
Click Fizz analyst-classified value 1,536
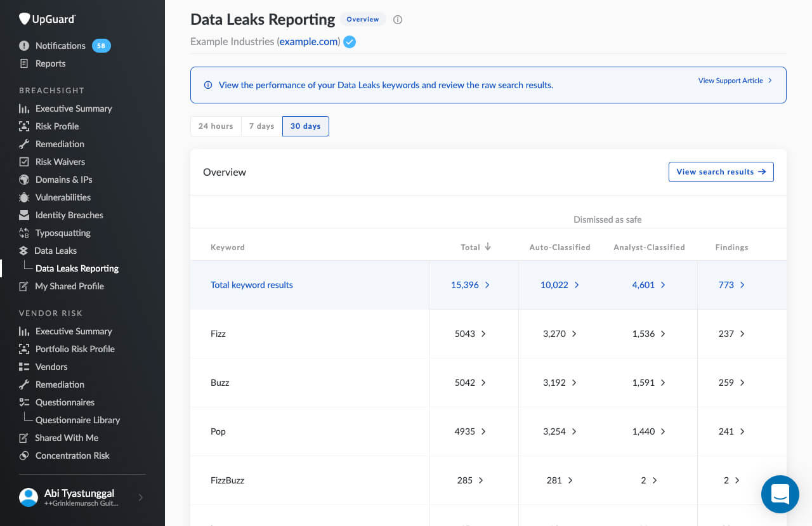click(x=643, y=334)
